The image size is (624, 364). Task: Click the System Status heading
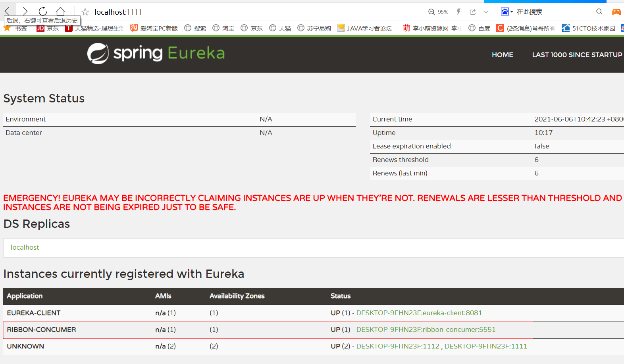44,98
